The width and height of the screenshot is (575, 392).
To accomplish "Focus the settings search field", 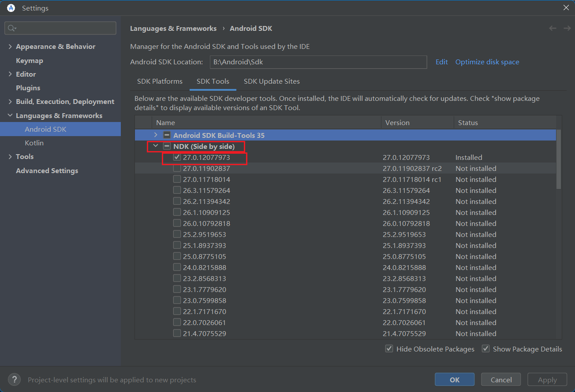I will (60, 28).
